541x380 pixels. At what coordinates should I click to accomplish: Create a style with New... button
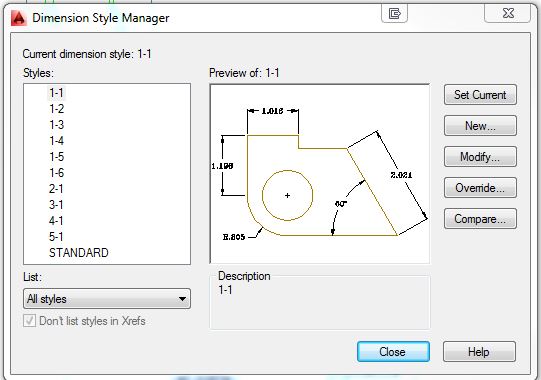pyautogui.click(x=480, y=126)
